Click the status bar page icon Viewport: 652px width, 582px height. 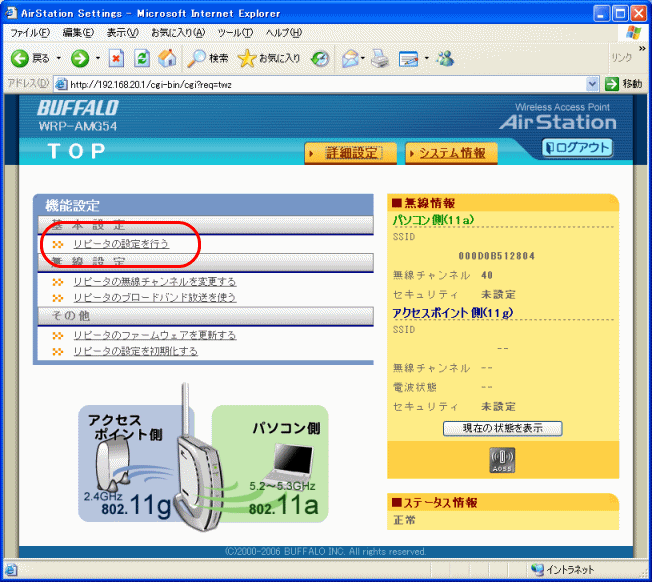pos(11,570)
